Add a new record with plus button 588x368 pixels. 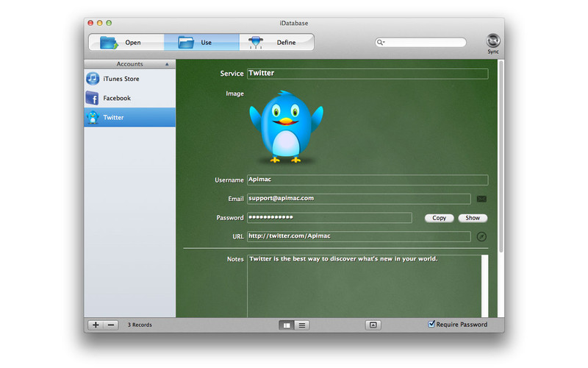(96, 325)
